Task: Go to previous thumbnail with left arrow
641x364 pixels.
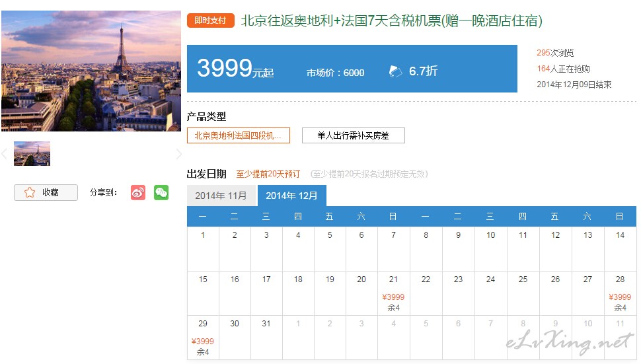Action: (x=5, y=154)
